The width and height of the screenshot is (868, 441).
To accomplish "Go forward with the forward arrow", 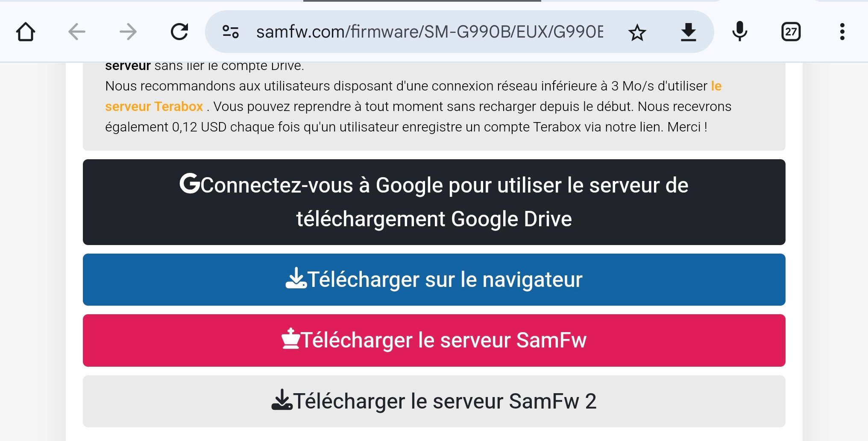I will coord(128,32).
